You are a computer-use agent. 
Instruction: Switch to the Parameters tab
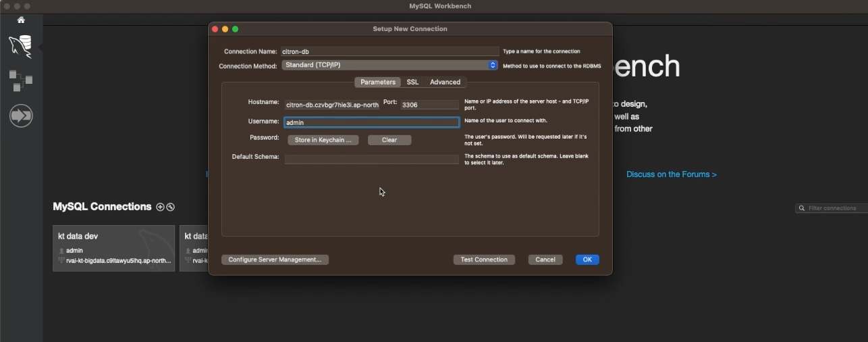coord(377,82)
